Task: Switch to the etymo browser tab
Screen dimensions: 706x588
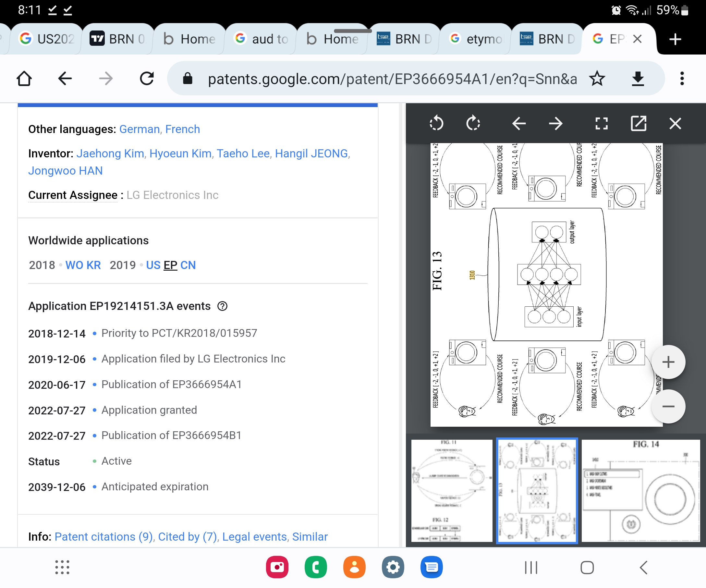Action: coord(477,39)
